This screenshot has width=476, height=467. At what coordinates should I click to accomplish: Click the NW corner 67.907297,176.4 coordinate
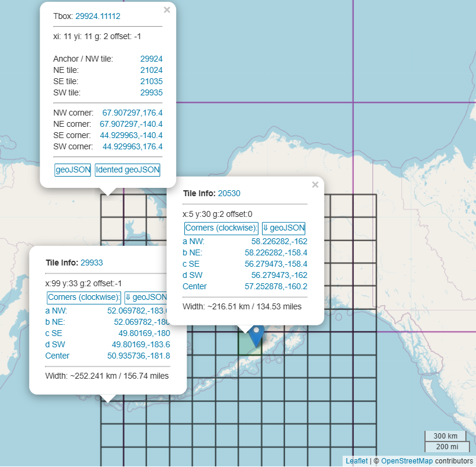(x=132, y=112)
